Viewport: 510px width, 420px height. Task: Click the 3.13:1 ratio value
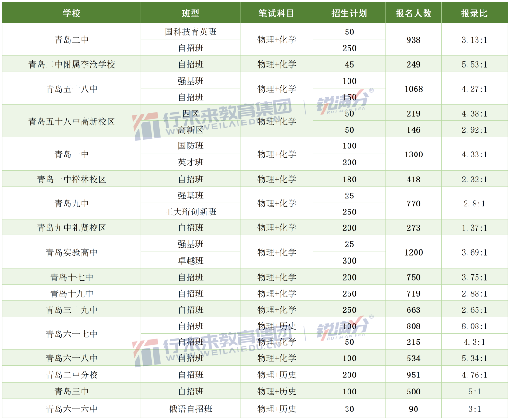(474, 40)
